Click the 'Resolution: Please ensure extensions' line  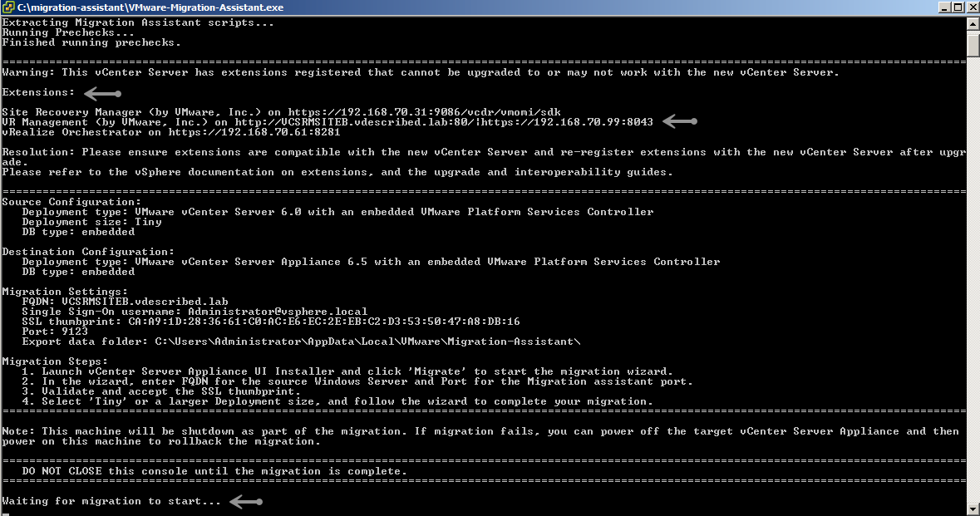pos(484,152)
